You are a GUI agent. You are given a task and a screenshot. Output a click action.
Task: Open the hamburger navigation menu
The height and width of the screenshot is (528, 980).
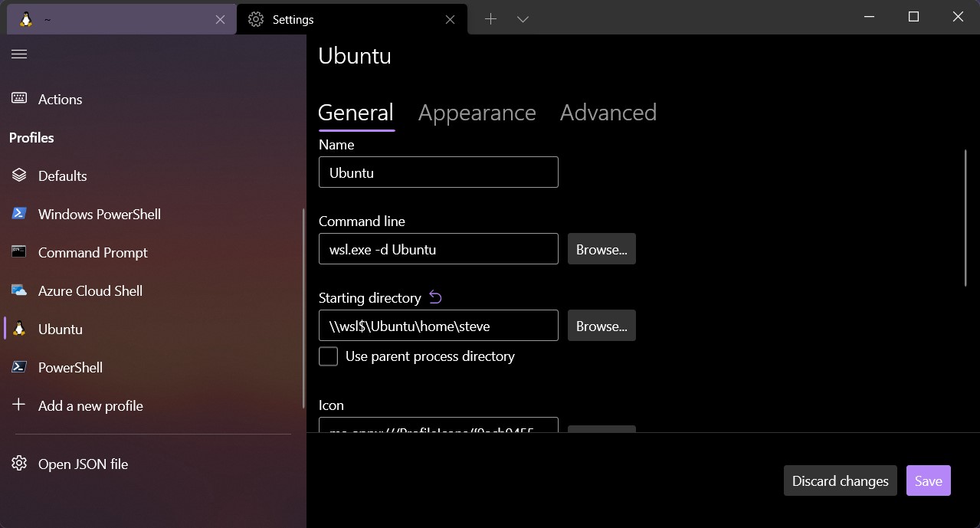coord(19,54)
